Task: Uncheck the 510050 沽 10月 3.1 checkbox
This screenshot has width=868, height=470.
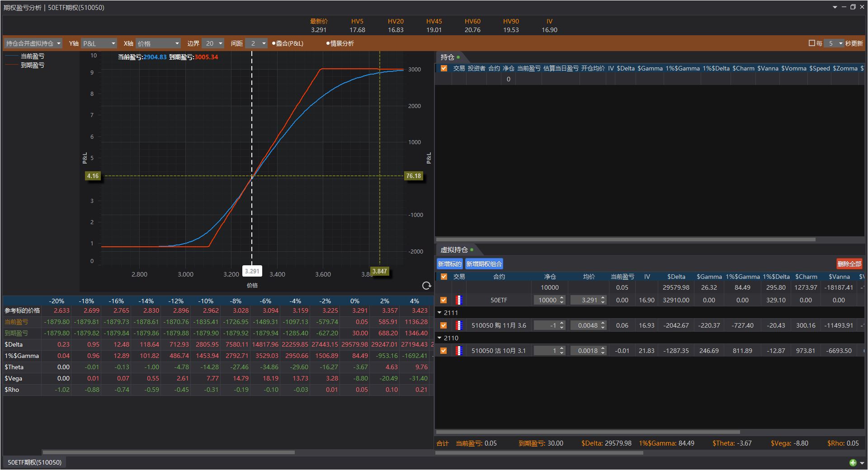Action: [x=443, y=351]
